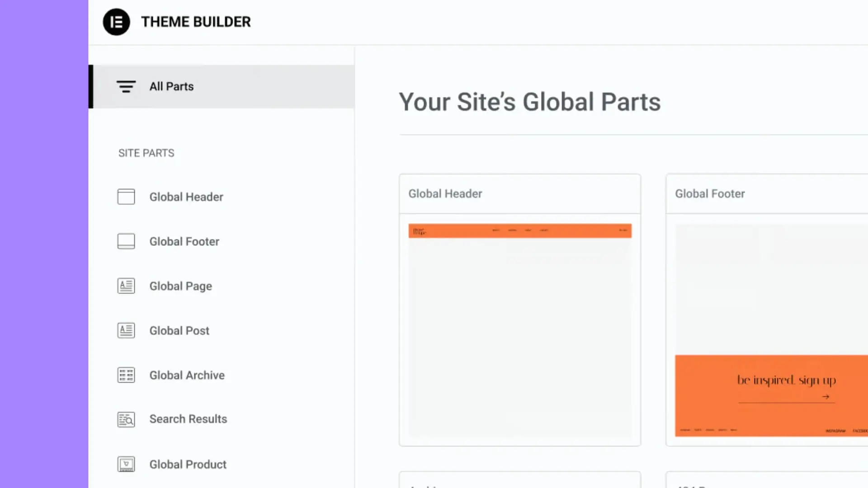Select the Search Results site part icon
Viewport: 868px width, 488px height.
pyautogui.click(x=126, y=419)
